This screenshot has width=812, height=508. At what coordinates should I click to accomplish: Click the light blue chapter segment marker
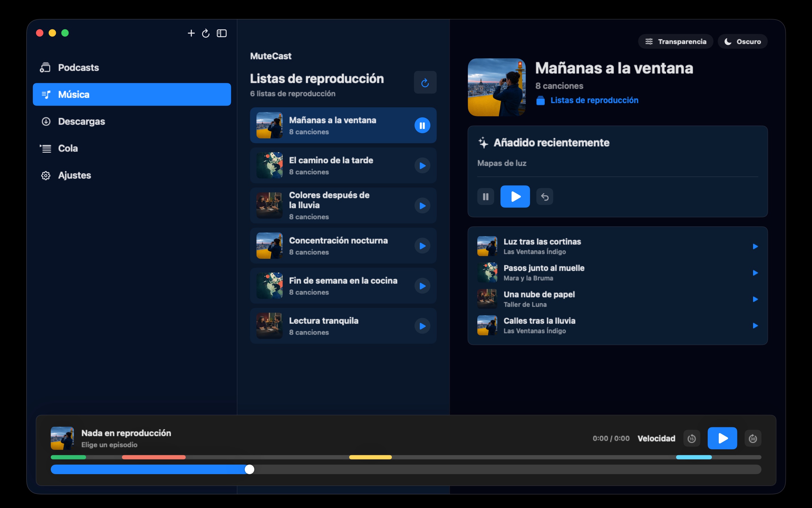(x=694, y=457)
